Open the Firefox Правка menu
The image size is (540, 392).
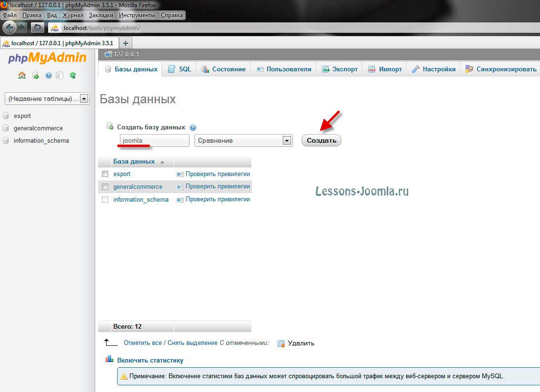click(x=32, y=15)
